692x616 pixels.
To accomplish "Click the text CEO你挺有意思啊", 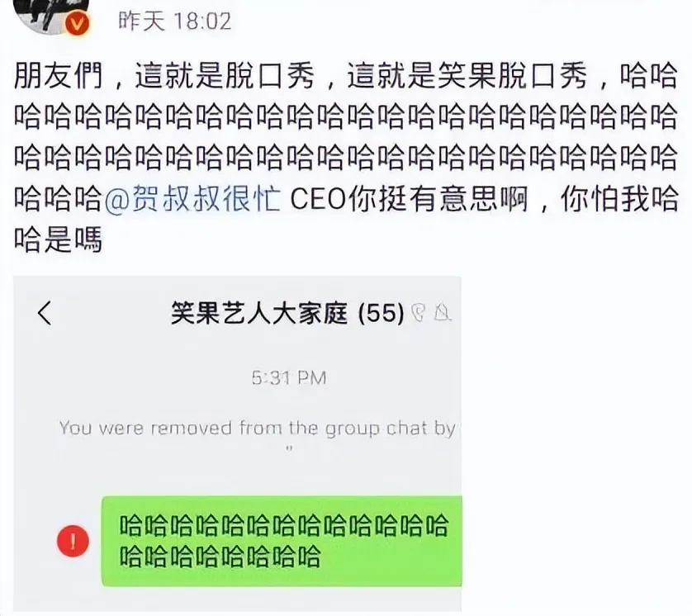I will [x=409, y=199].
